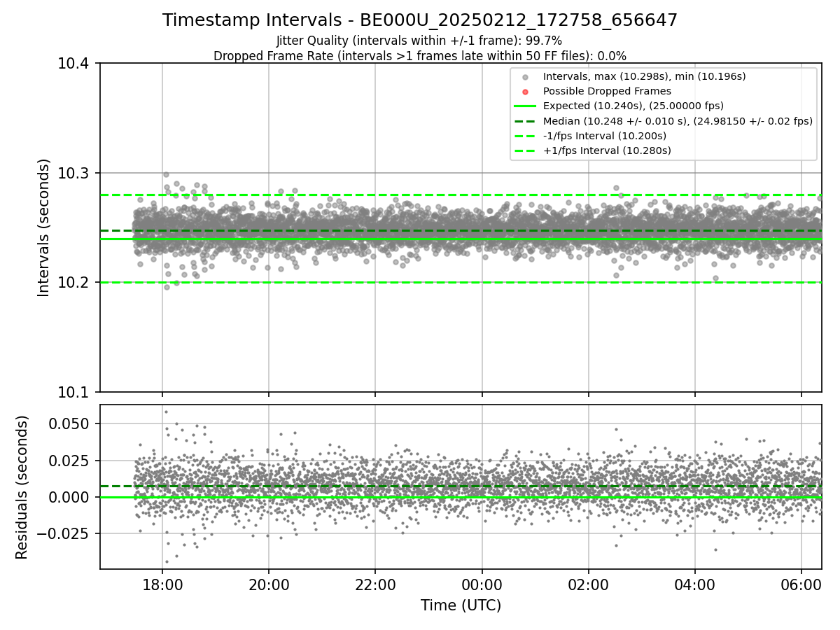
Task: Click the solid green line sample beside Expected
Action: (x=525, y=106)
